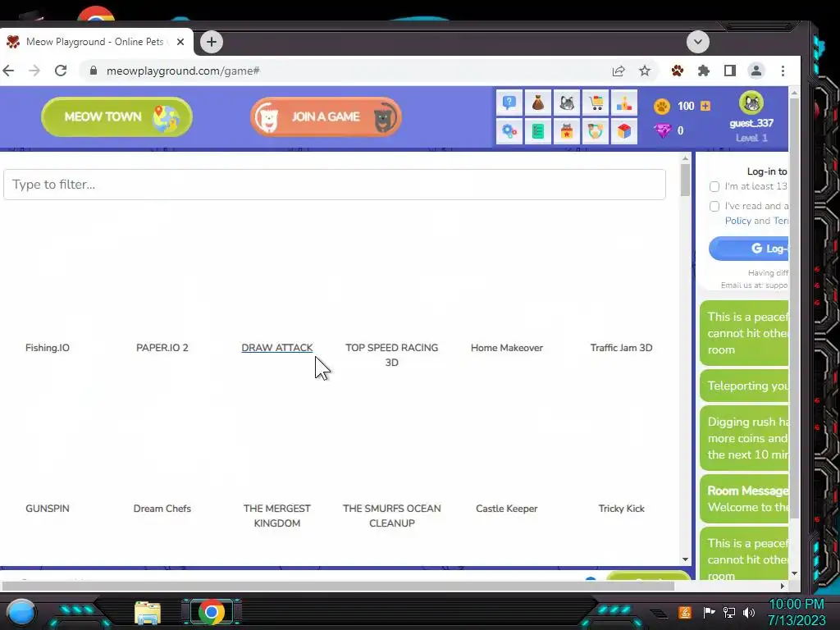Screen dimensions: 840x630
Task: Open the help question-mark icon
Action: point(509,103)
